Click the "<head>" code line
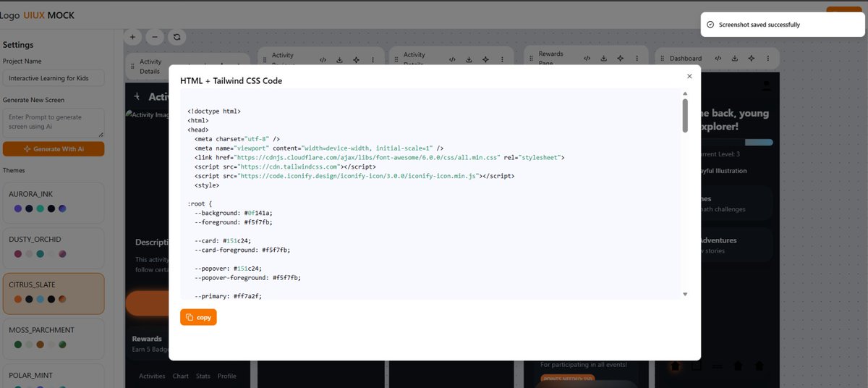The width and height of the screenshot is (868, 388). pyautogui.click(x=198, y=130)
